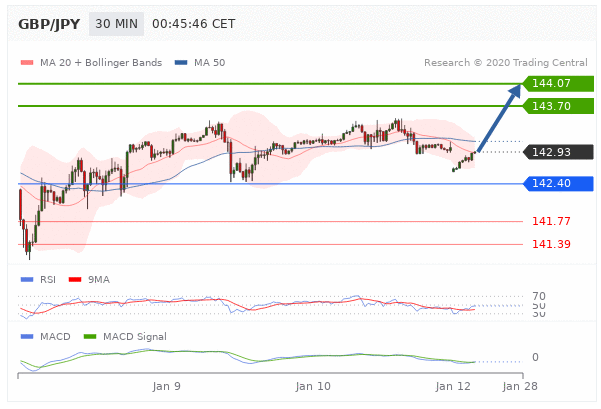Click the MACD Signal green swatch
The width and height of the screenshot is (601, 409).
click(90, 337)
